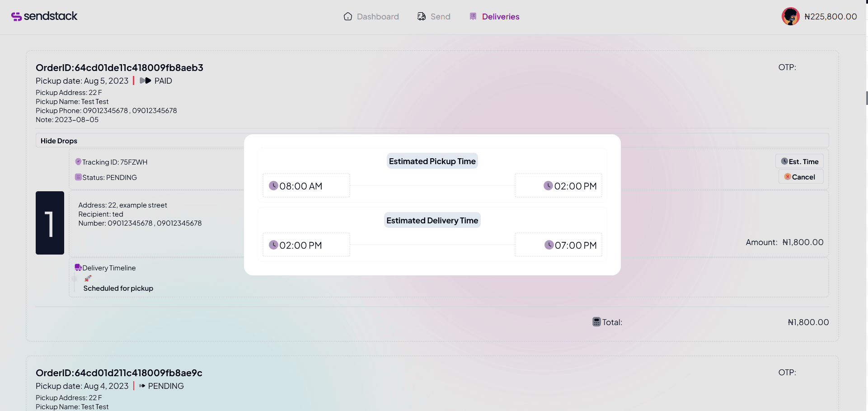Cancel the order with the Cancel button
This screenshot has height=411, width=868.
(800, 177)
